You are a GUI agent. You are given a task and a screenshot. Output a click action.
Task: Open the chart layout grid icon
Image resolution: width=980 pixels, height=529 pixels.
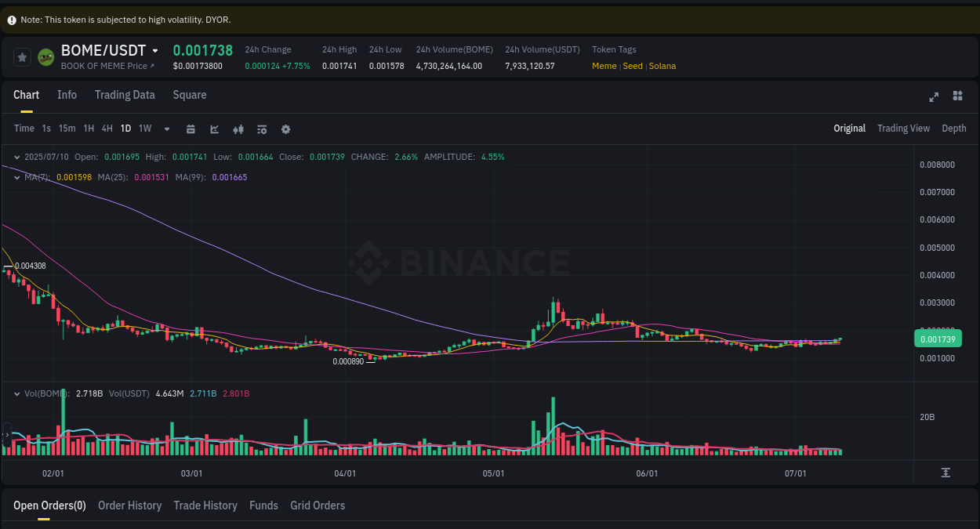point(957,96)
